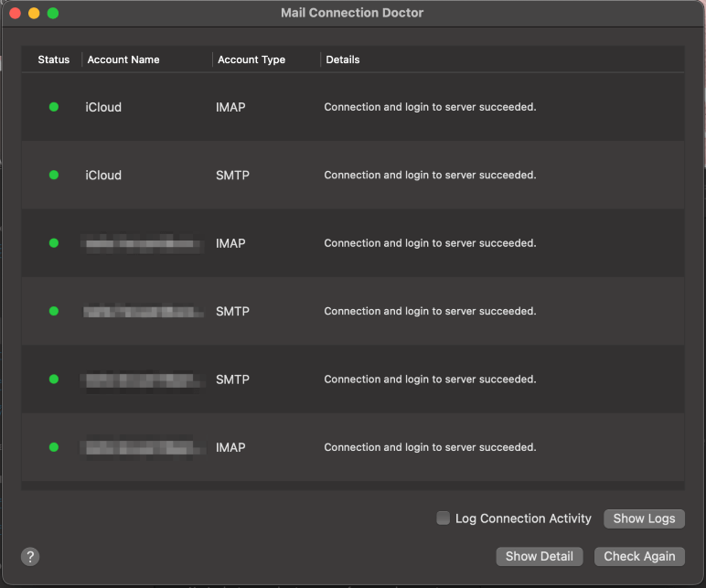Click the Mail Connection Doctor title bar text
Screen dimensions: 706x588
tap(352, 13)
